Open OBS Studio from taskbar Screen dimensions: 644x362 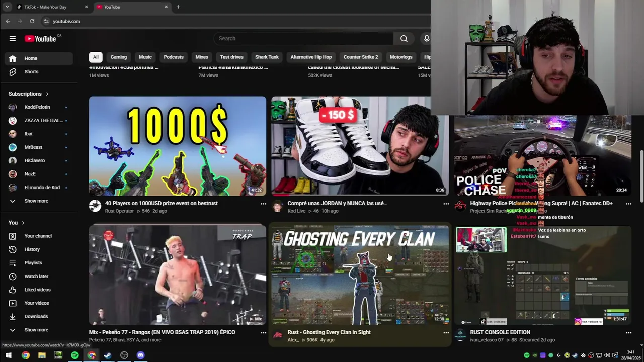pos(124,355)
